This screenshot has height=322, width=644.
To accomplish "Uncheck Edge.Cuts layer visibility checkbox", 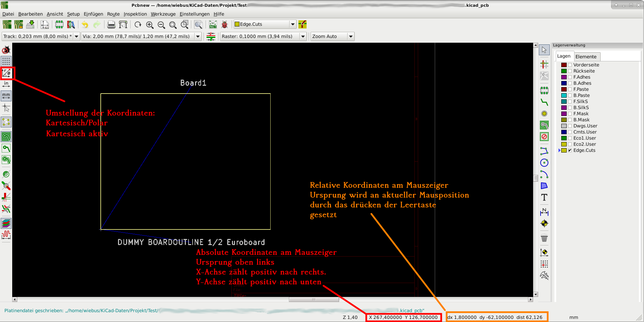I will pos(570,150).
